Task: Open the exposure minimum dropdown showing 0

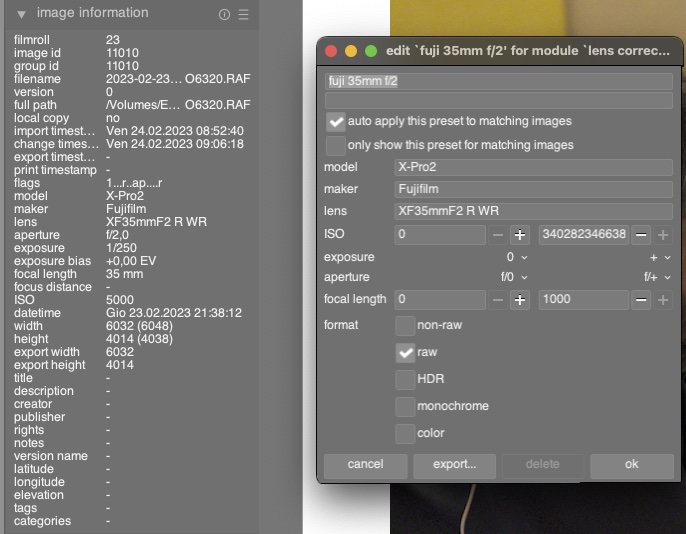Action: (x=517, y=257)
